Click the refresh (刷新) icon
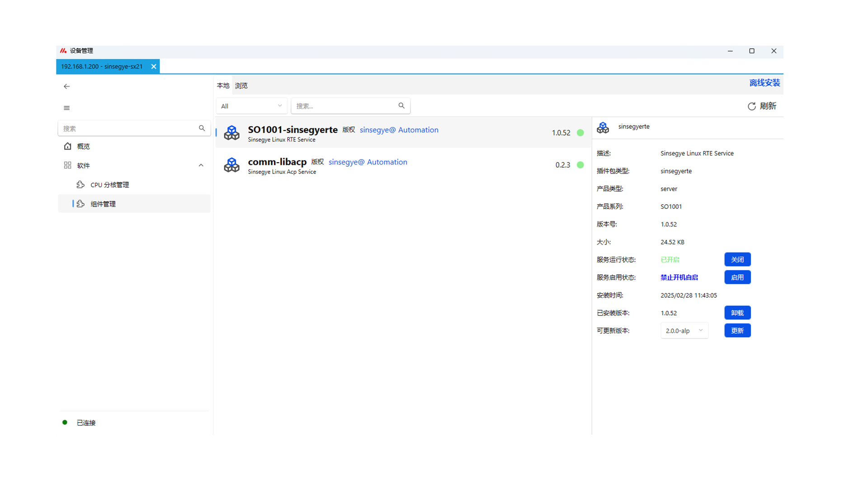 pos(751,106)
